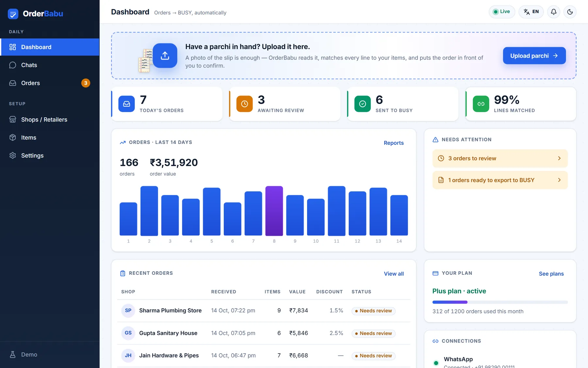
Task: Open the notifications bell
Action: [x=554, y=12]
